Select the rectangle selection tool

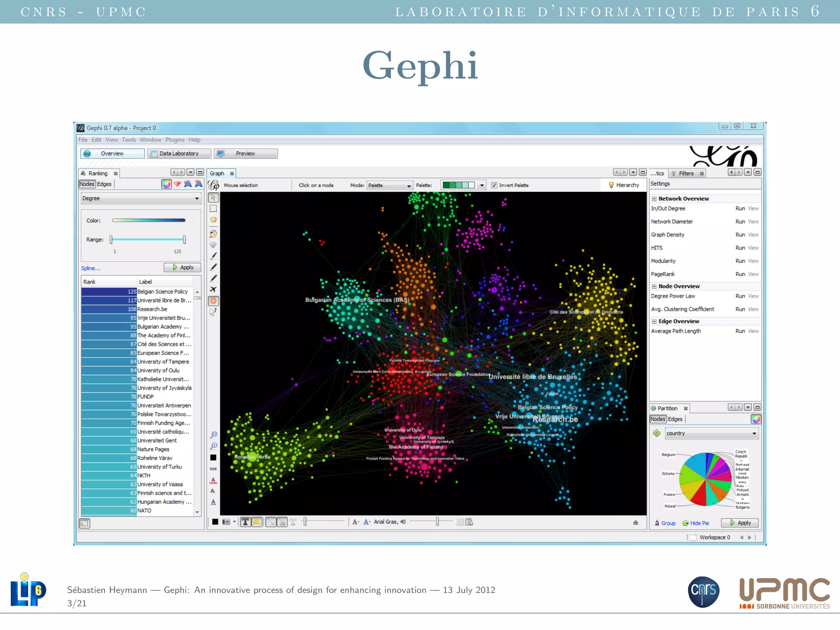(x=213, y=209)
